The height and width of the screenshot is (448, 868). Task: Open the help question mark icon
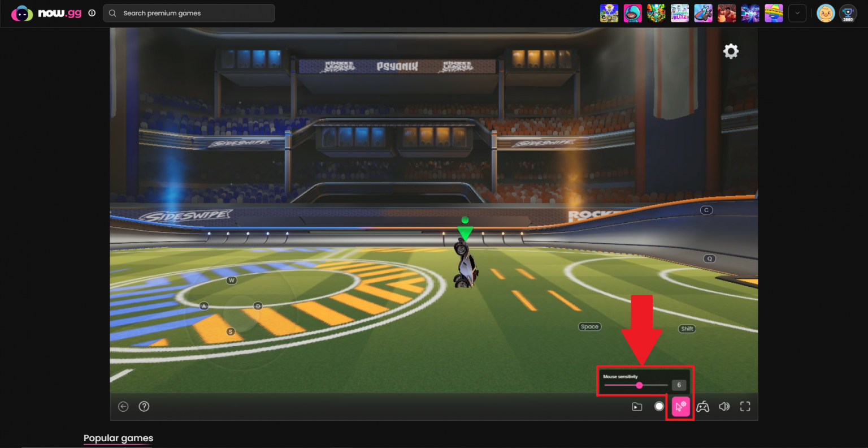(144, 407)
